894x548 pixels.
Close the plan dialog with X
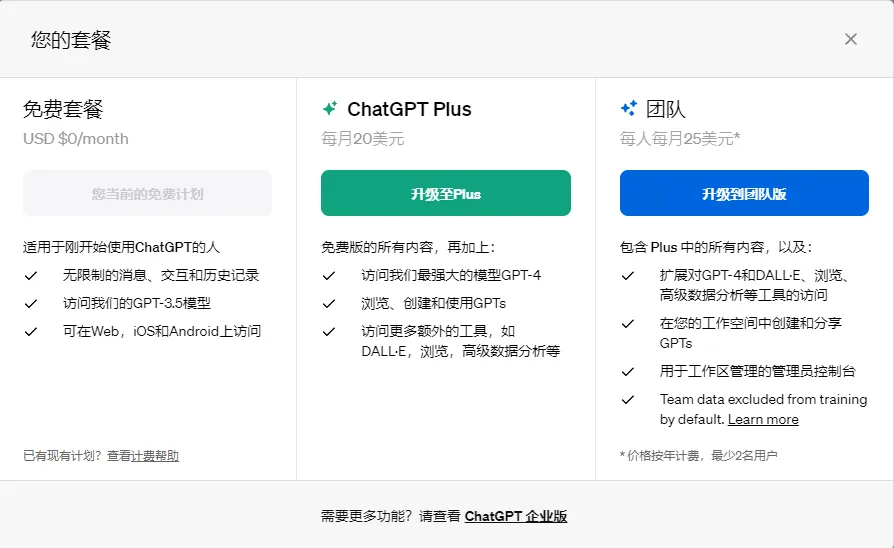851,39
